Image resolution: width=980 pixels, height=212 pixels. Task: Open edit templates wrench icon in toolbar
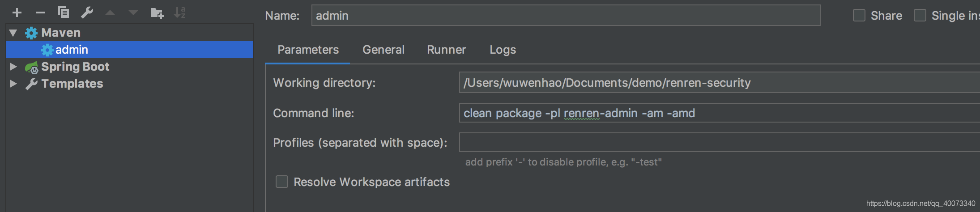(x=87, y=13)
